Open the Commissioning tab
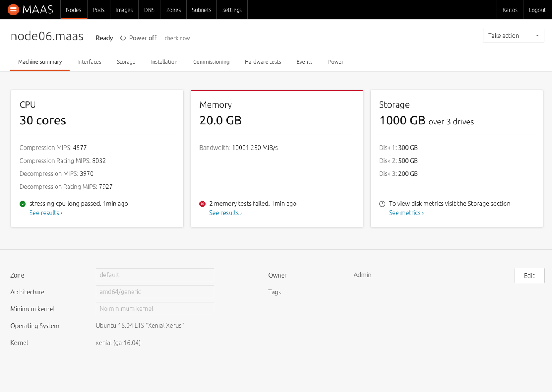 click(x=211, y=62)
